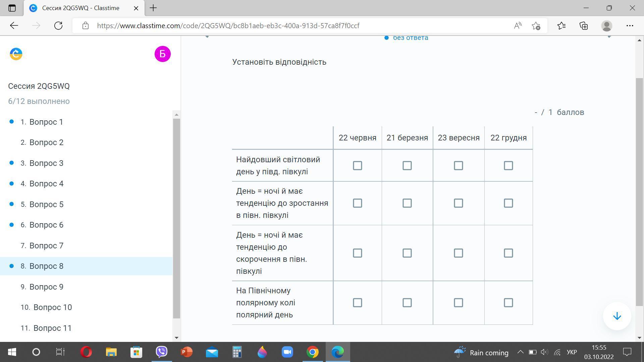Expand system tray hidden icons chevron
This screenshot has width=644, height=362.
tap(520, 352)
